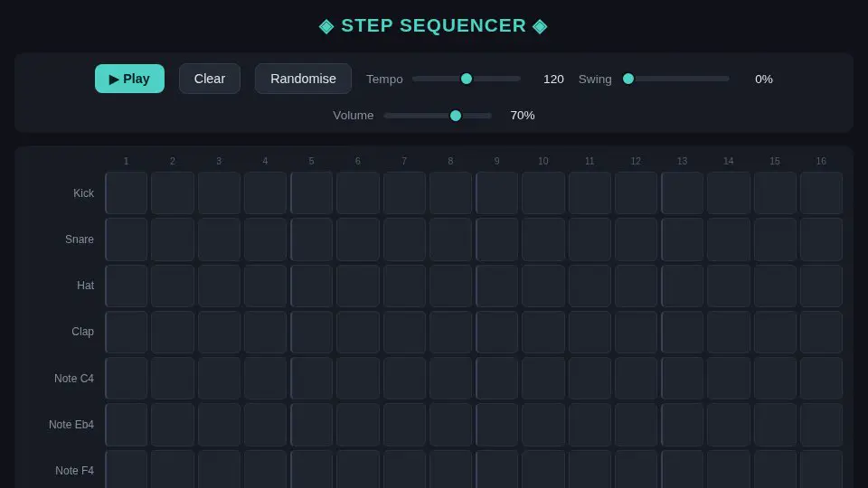Screen dimensions: 868x488
Task: Click the volume value 70%
Action: 522,115
